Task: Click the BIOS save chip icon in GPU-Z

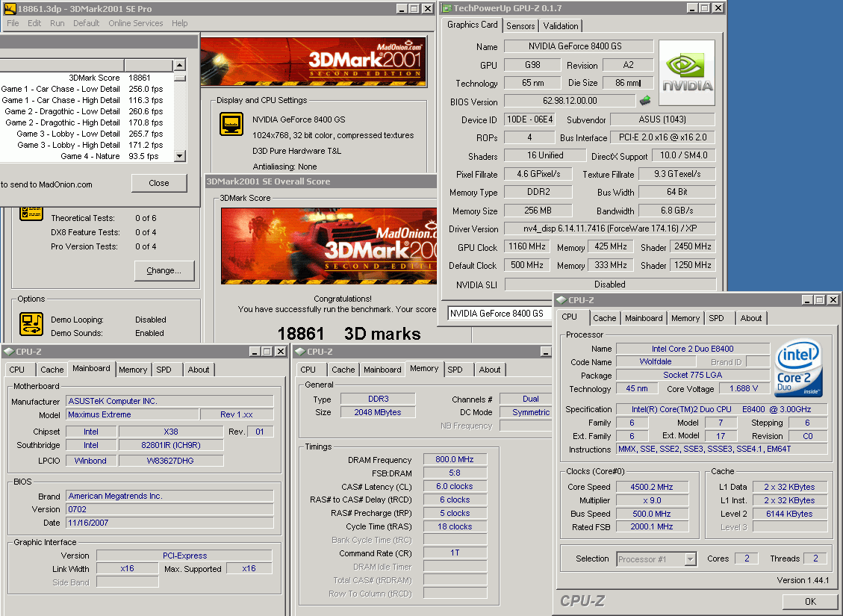Action: click(645, 101)
